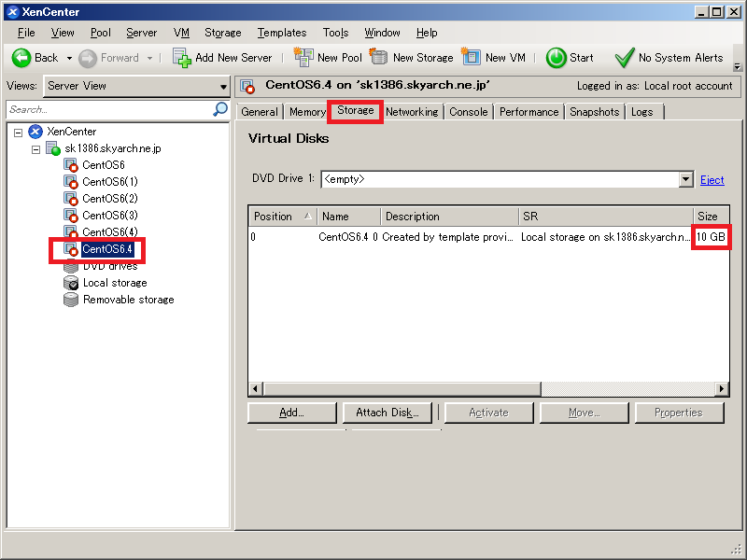Open the Back history dropdown arrow
The width and height of the screenshot is (747, 560).
coord(69,59)
